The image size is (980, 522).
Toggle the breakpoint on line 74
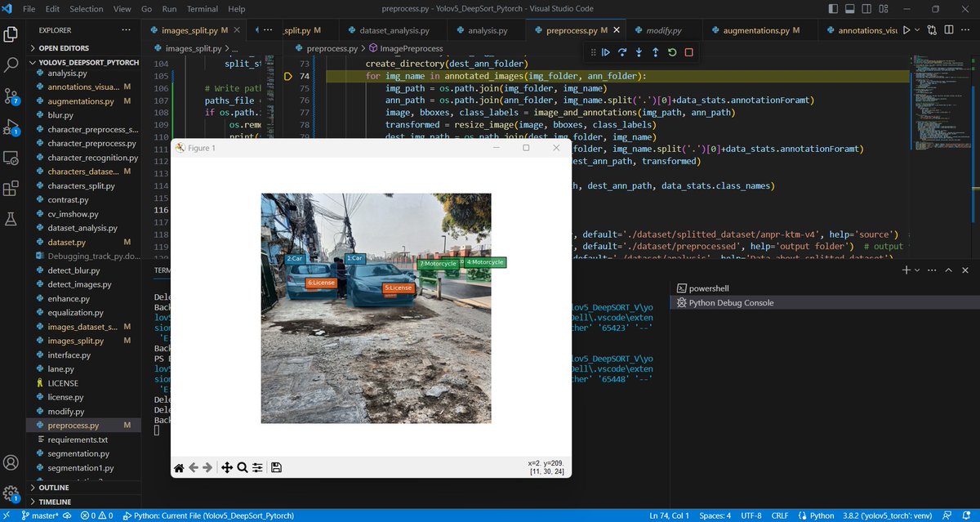point(287,75)
